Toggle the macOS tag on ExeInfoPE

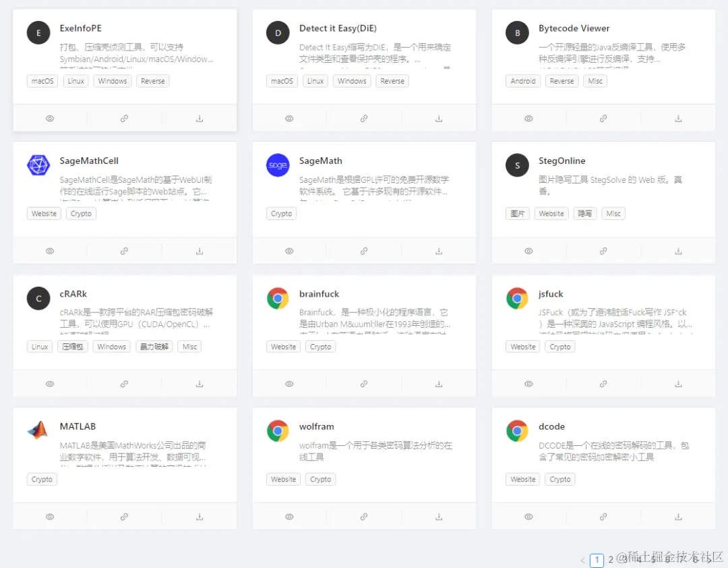(42, 80)
